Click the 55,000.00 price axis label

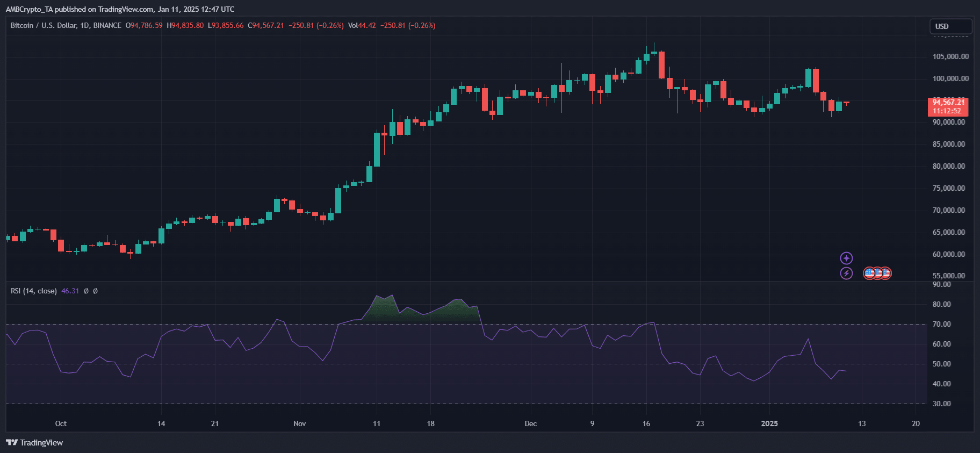949,276
